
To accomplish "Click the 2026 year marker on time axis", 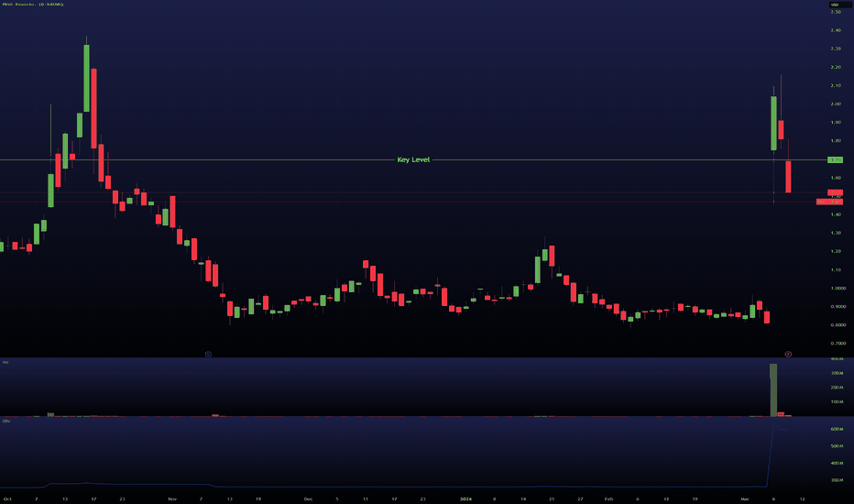I will click(x=465, y=499).
